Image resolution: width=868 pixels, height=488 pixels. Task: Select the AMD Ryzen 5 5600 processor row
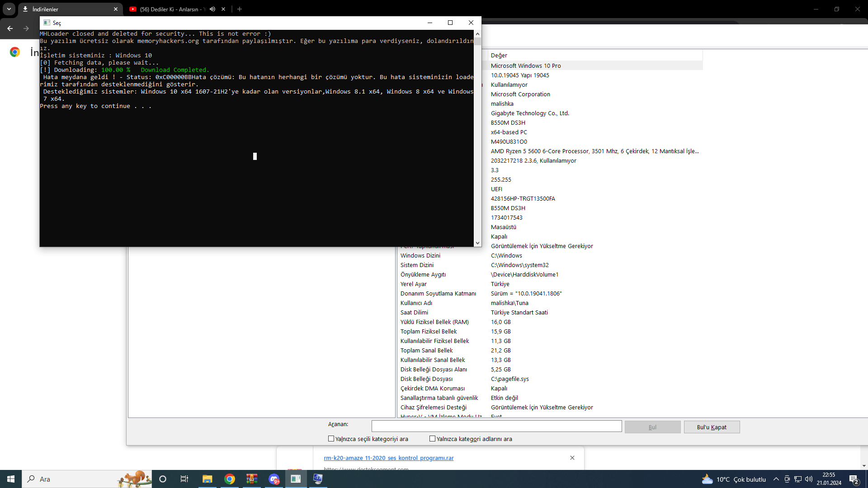594,151
